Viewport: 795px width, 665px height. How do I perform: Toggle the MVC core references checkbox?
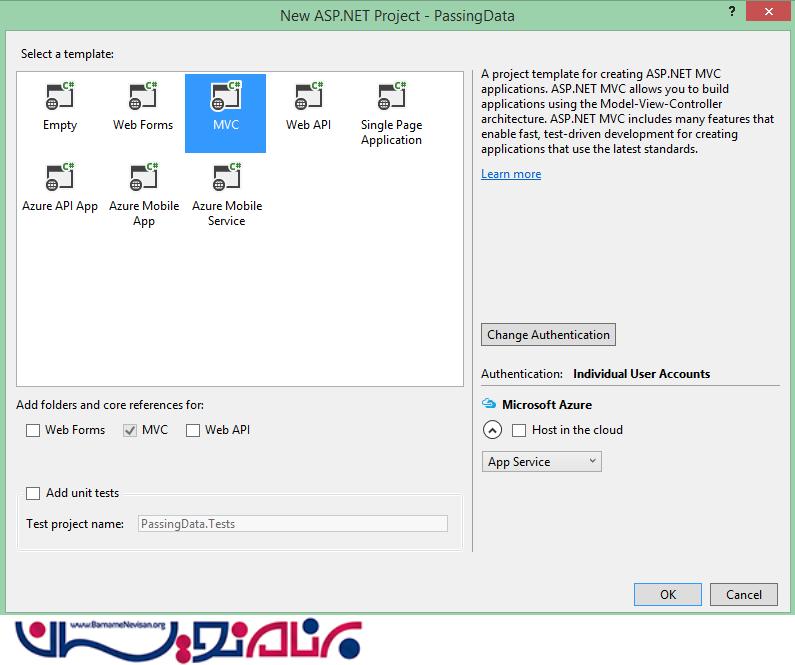click(130, 431)
